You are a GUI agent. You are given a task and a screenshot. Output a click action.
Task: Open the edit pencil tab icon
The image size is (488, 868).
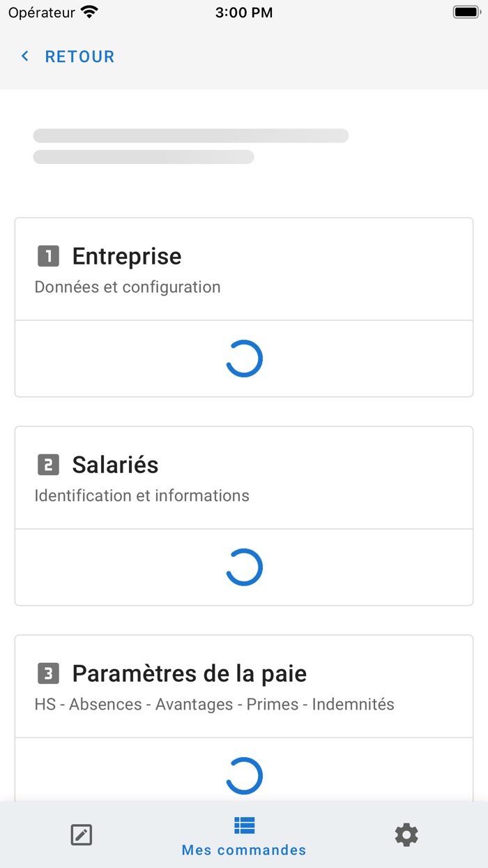[82, 835]
